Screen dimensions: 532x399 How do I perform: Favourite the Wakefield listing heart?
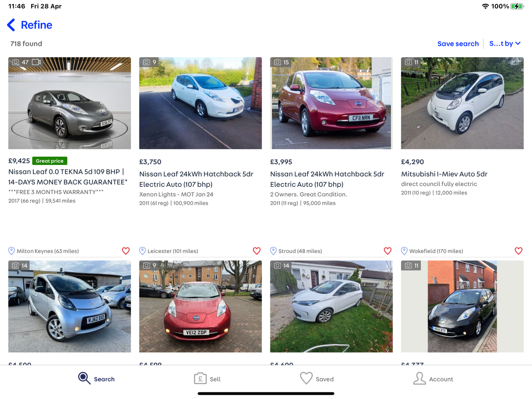click(518, 251)
